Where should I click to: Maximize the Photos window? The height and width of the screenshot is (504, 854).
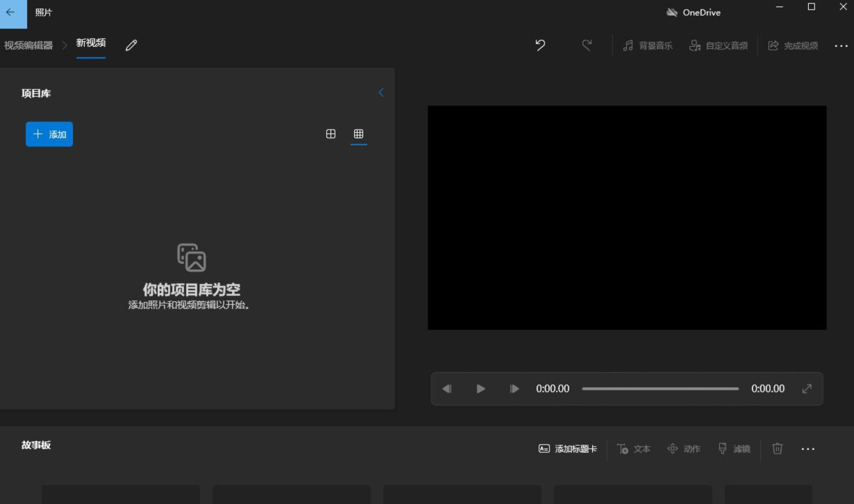point(811,7)
